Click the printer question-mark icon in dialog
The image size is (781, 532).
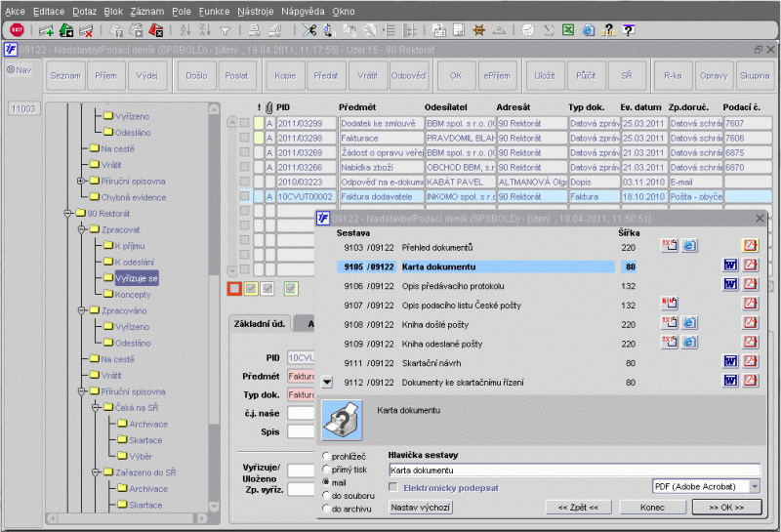pyautogui.click(x=343, y=421)
